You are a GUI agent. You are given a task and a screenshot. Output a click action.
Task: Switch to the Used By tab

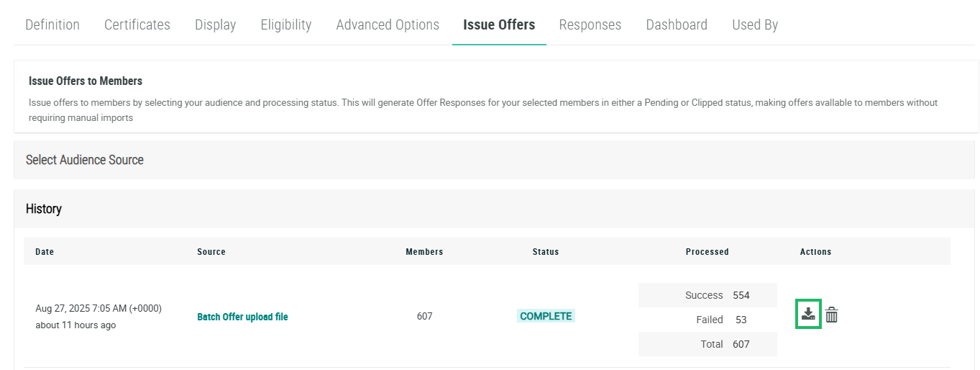pyautogui.click(x=755, y=24)
